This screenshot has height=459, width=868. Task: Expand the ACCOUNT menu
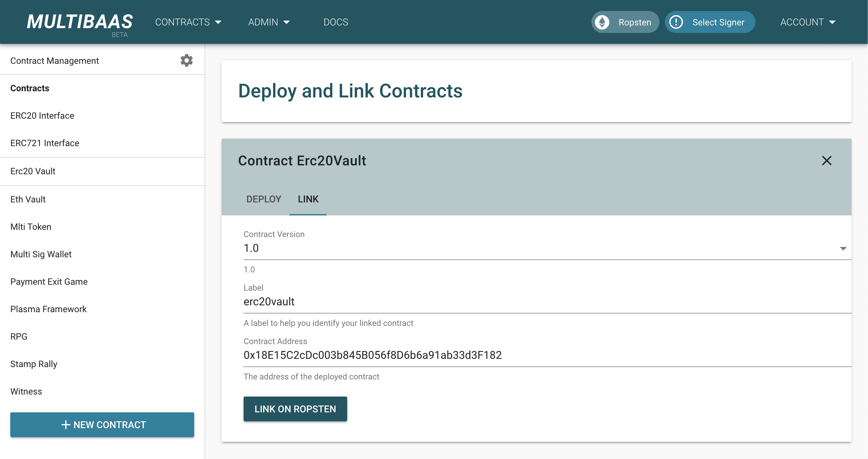tap(808, 22)
